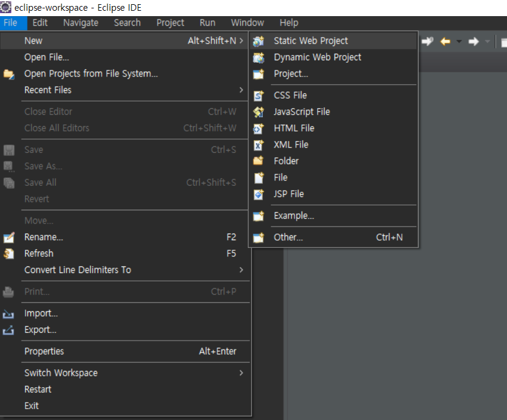Click the Refresh icon

(9, 254)
